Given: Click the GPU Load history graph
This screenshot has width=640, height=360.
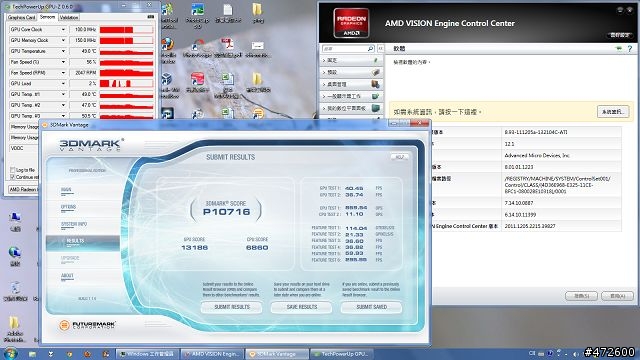Looking at the screenshot, I should coord(127,84).
